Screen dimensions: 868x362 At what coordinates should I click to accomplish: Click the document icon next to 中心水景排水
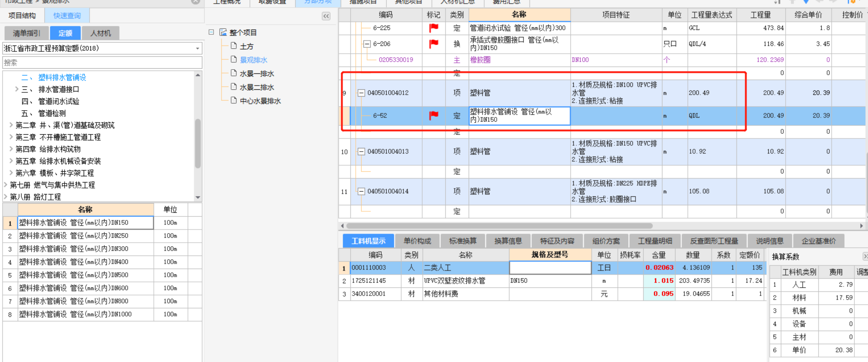point(234,101)
